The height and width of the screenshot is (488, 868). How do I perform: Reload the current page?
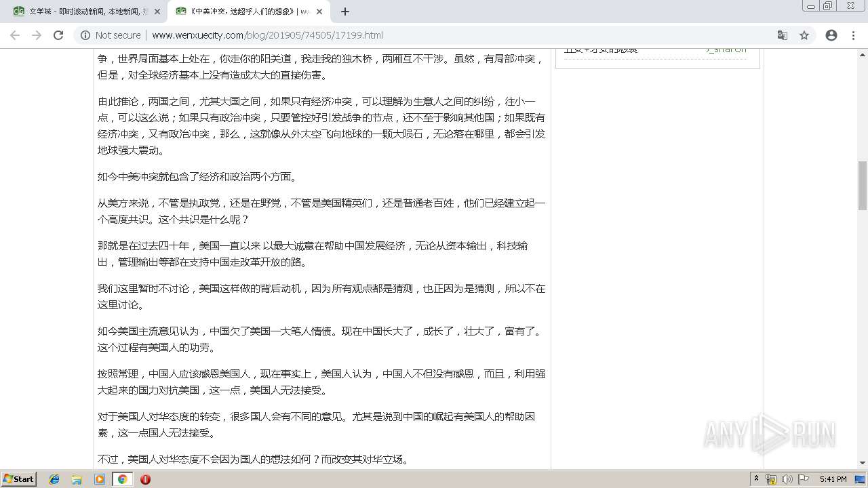tap(58, 35)
